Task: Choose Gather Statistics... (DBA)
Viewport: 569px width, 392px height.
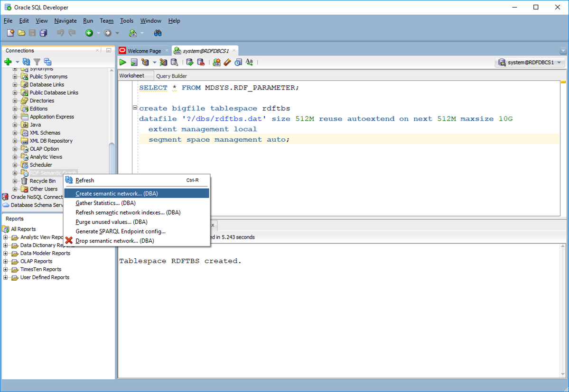Action: 137,203
